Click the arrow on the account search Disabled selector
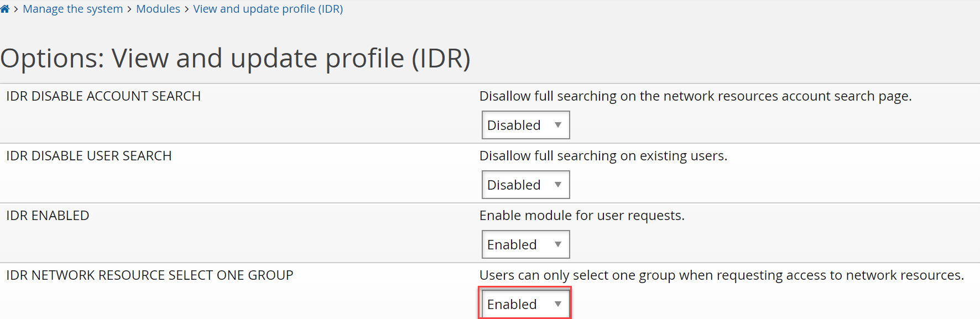 (x=560, y=125)
